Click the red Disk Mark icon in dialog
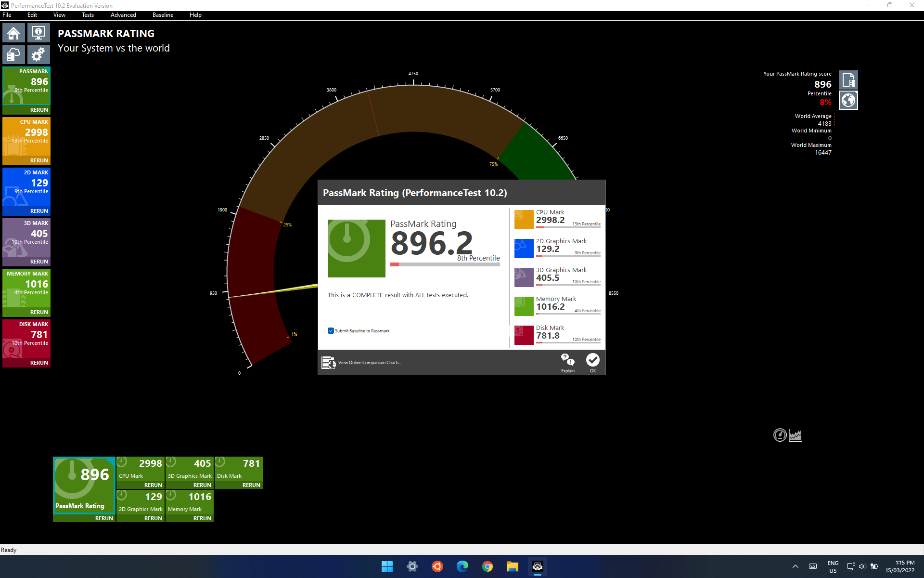Screen dimensions: 924x578 524,335
